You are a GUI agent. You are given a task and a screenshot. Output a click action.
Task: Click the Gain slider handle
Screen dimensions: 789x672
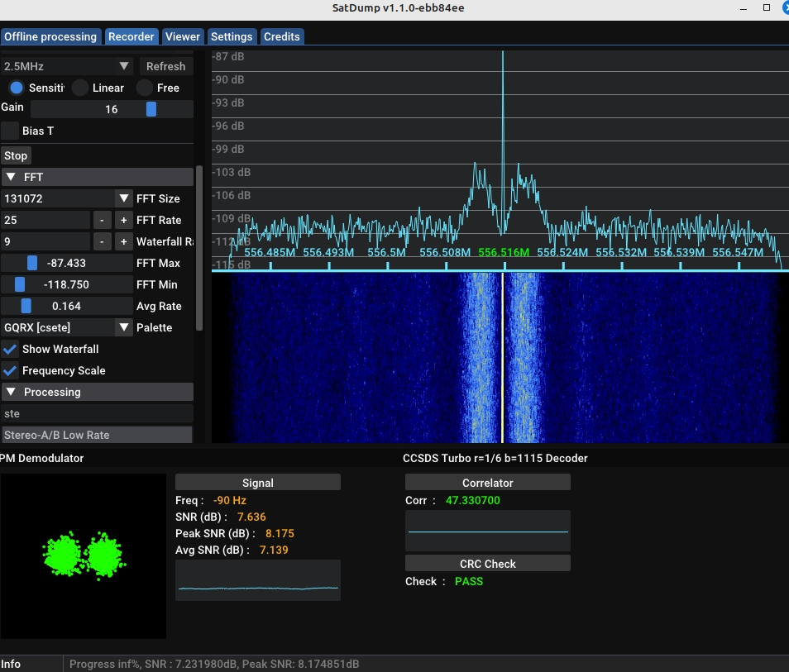151,109
